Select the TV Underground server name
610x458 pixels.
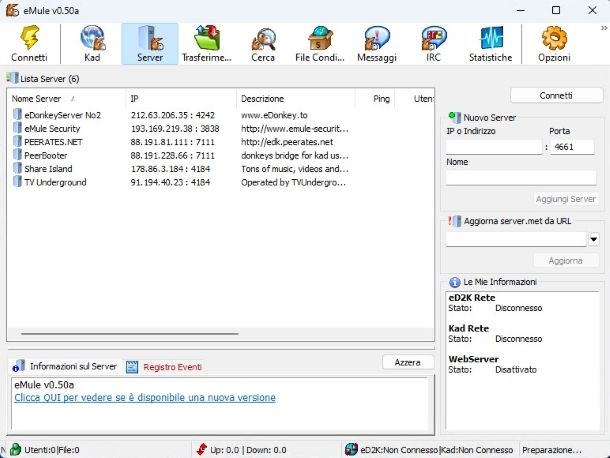[55, 182]
